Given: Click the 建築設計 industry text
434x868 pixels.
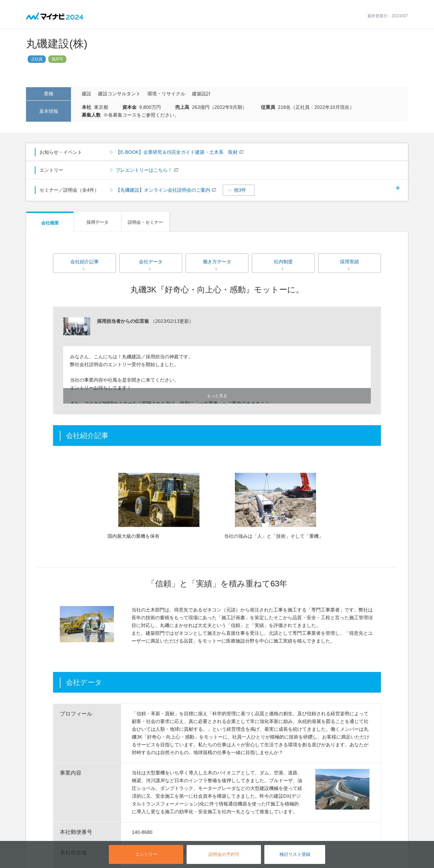Looking at the screenshot, I should [x=201, y=94].
